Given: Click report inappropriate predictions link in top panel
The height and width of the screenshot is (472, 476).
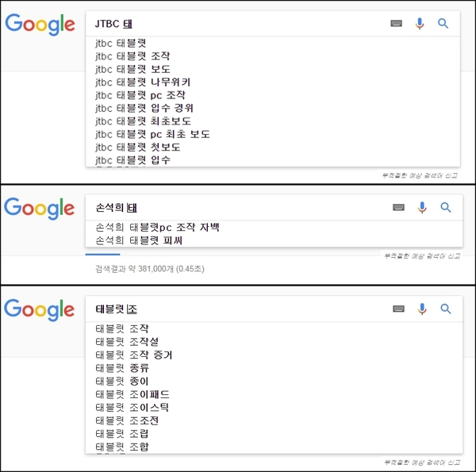Looking at the screenshot, I should pyautogui.click(x=420, y=175).
